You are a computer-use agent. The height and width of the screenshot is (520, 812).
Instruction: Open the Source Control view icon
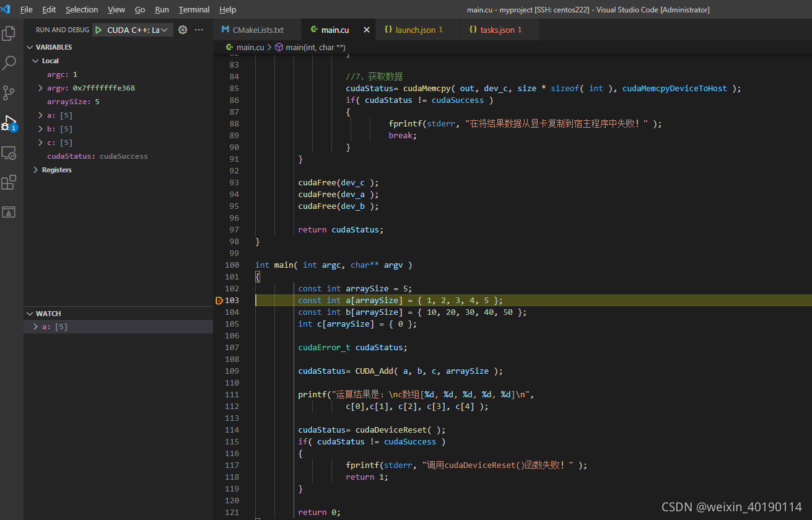[9, 93]
